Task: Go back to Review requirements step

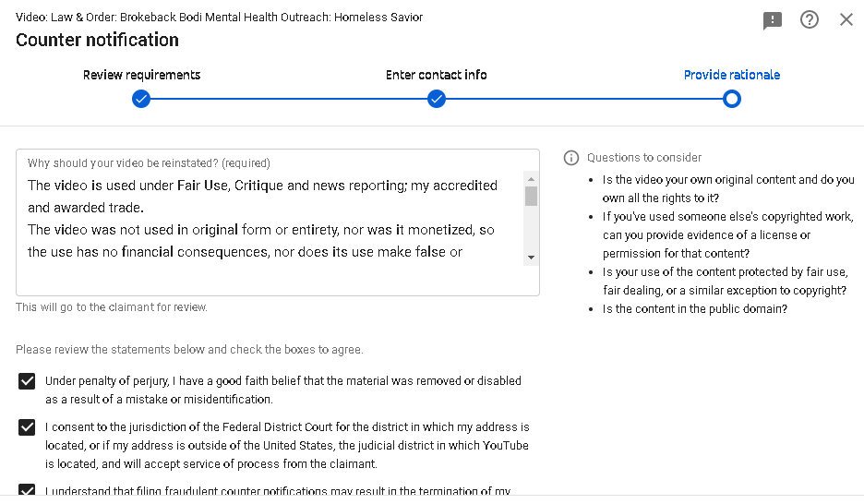Action: 141,75
